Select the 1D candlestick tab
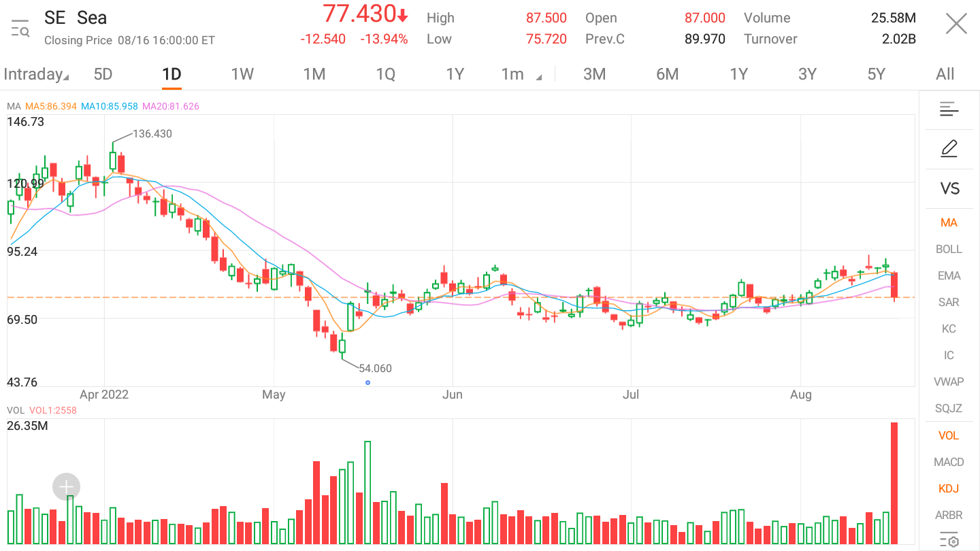Viewport: 980px width, 551px height. (171, 74)
